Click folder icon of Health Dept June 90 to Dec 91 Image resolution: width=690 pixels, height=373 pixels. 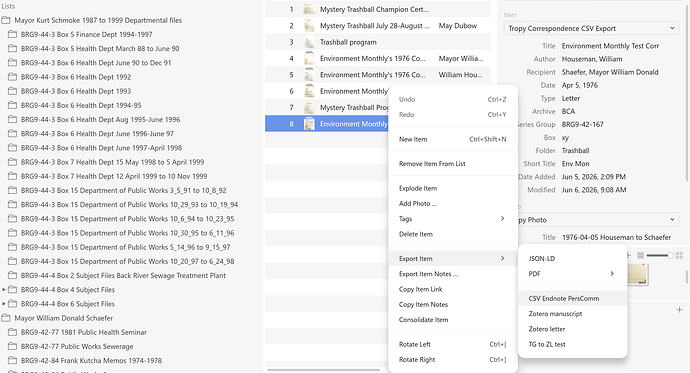tap(13, 62)
